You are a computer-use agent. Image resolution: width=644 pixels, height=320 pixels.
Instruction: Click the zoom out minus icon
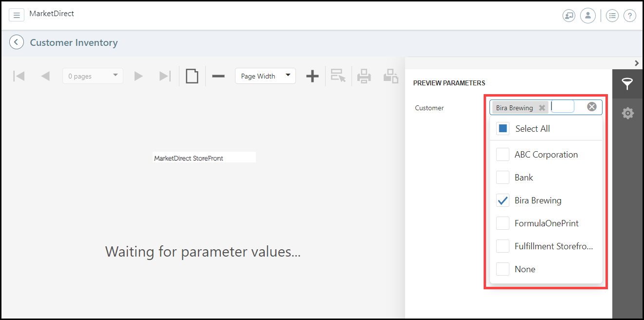tap(218, 76)
